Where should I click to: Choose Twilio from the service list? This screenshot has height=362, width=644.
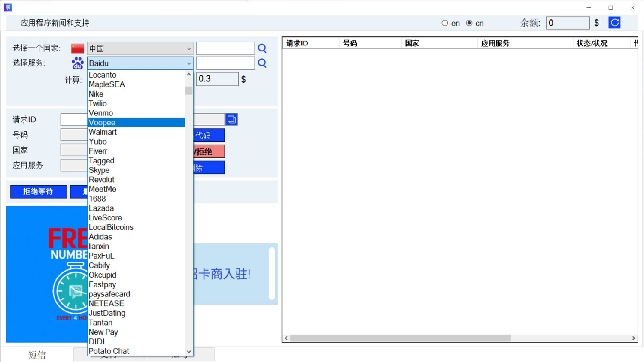136,103
